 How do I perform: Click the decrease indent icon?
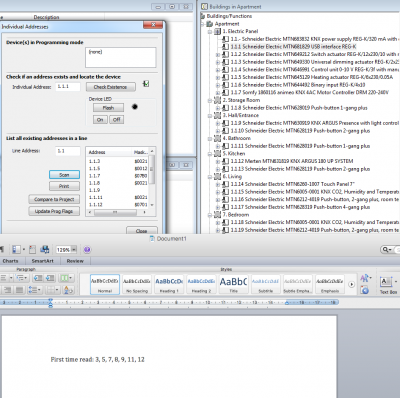pyautogui.click(x=38, y=278)
